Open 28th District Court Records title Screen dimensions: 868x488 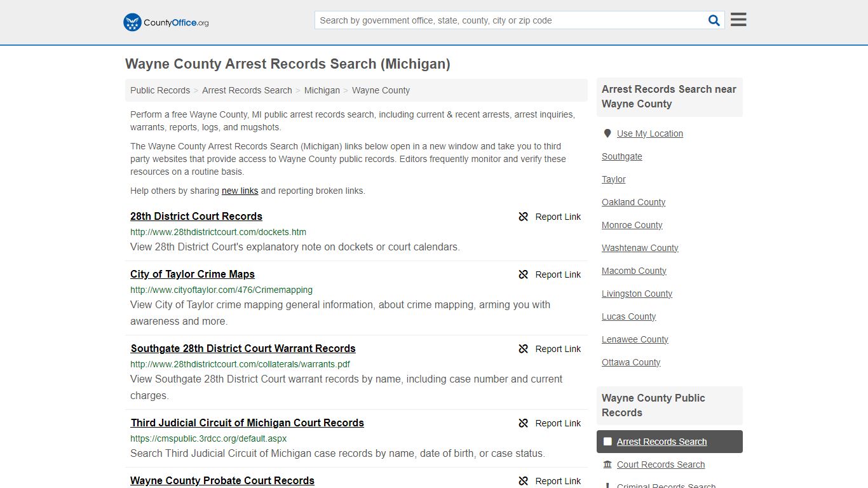click(x=196, y=216)
